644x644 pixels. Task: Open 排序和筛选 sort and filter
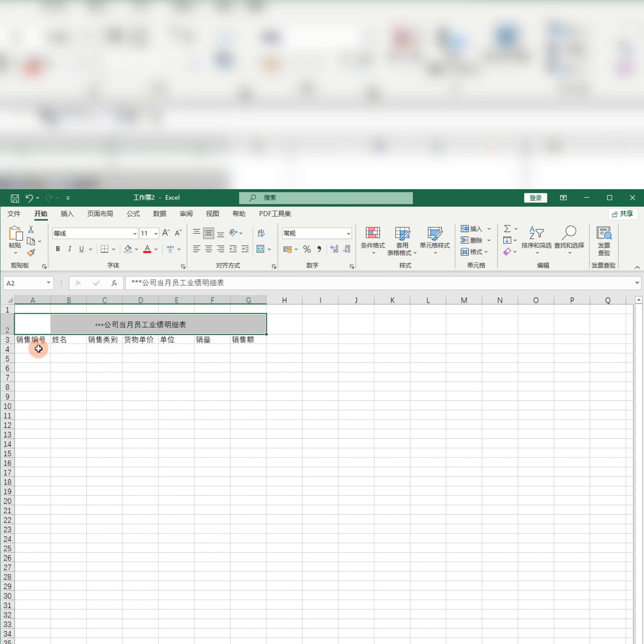coord(536,241)
